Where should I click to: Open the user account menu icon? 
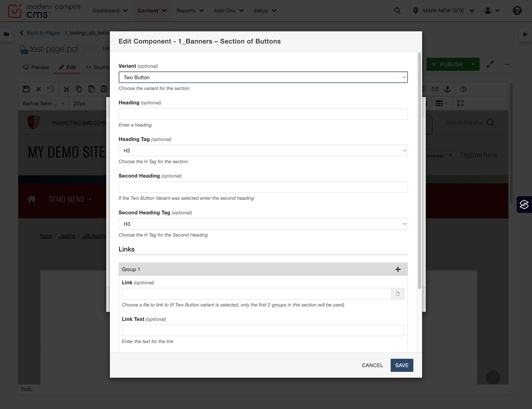pos(492,10)
